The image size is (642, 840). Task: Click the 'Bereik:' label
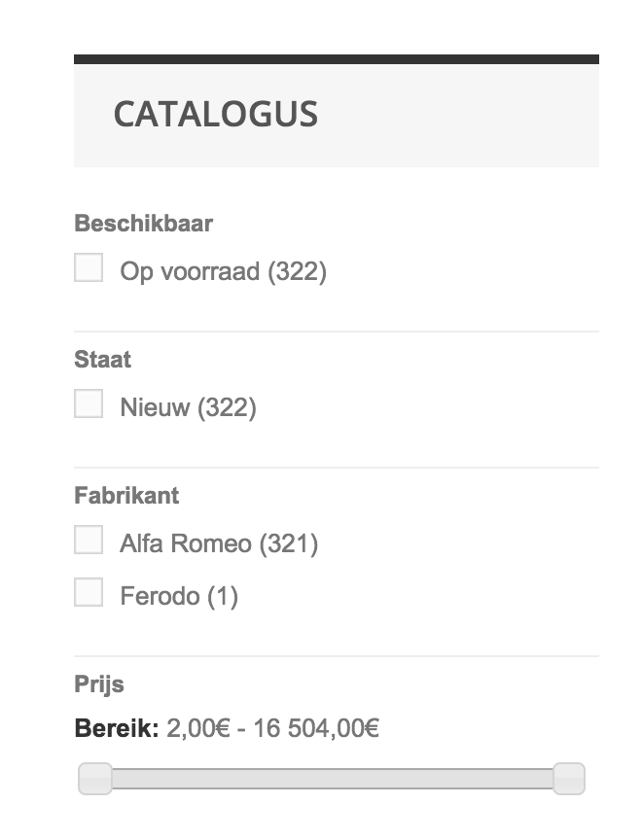point(116,727)
